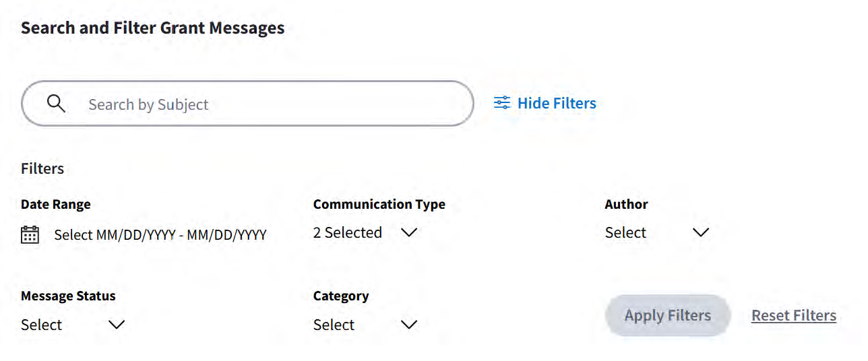Screen dimensions: 868x361
Task: Expand the Communication Type chevron arrow
Action: (409, 232)
